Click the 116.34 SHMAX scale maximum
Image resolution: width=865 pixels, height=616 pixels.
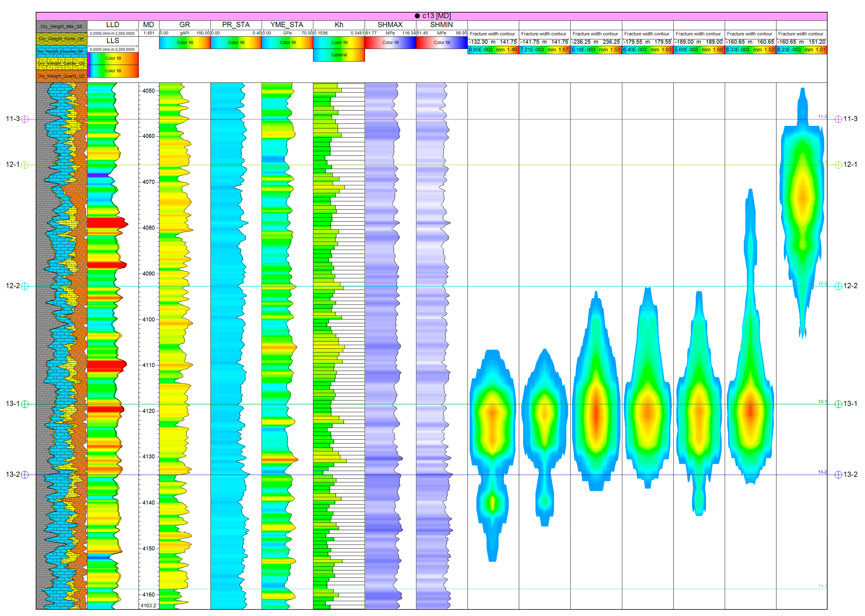coord(409,33)
